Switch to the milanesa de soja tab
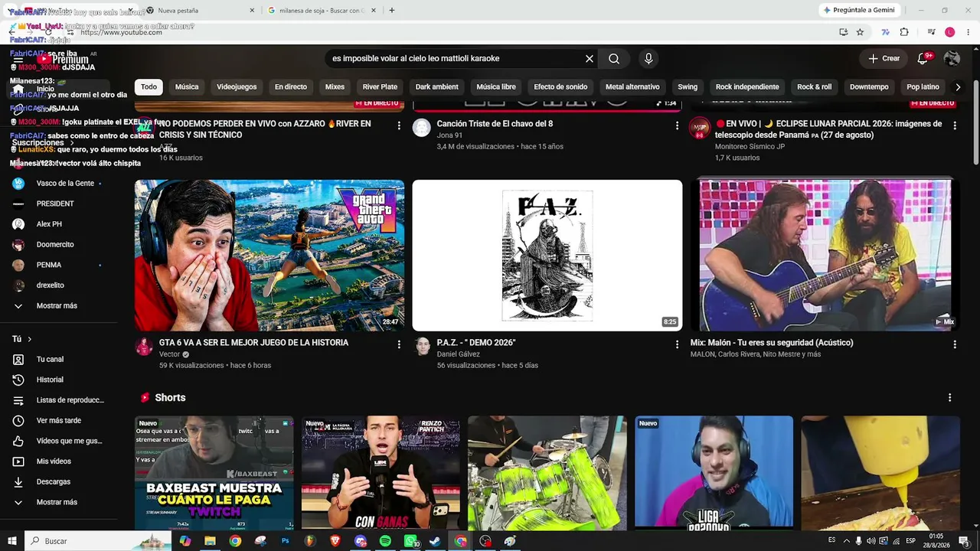 322,11
